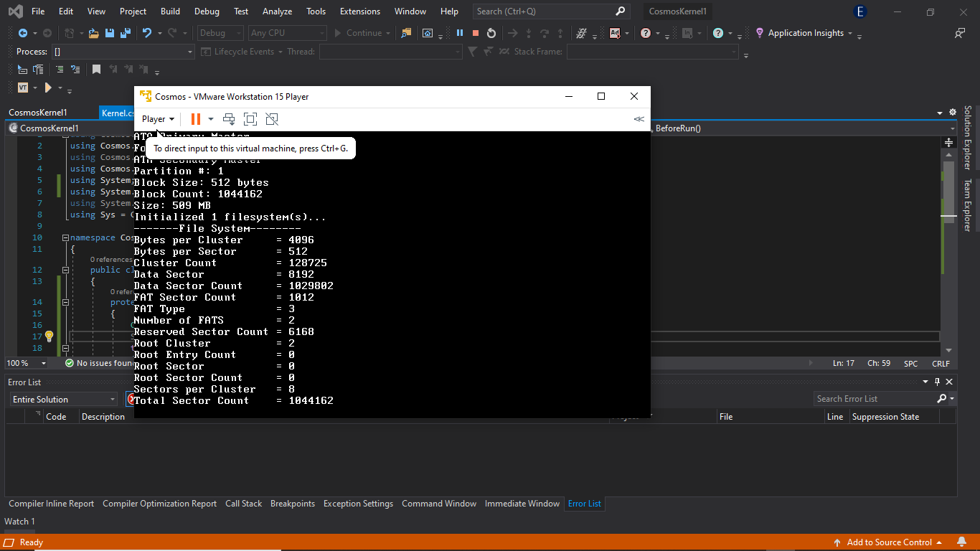Open the Debug configuration dropdown
This screenshot has height=551, width=980.
click(220, 33)
